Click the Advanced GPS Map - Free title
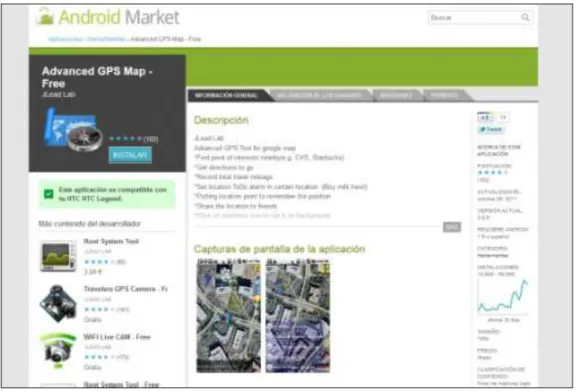577x392 pixels. (x=97, y=77)
